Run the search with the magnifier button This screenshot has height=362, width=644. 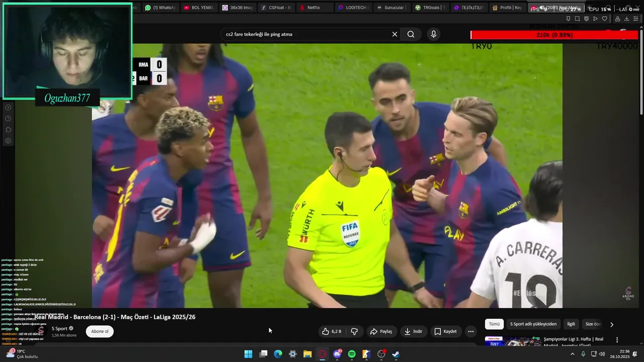click(x=411, y=34)
